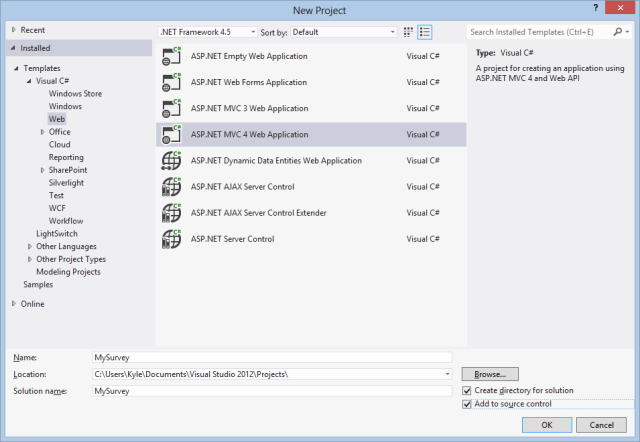Select the WCF template category

point(57,208)
